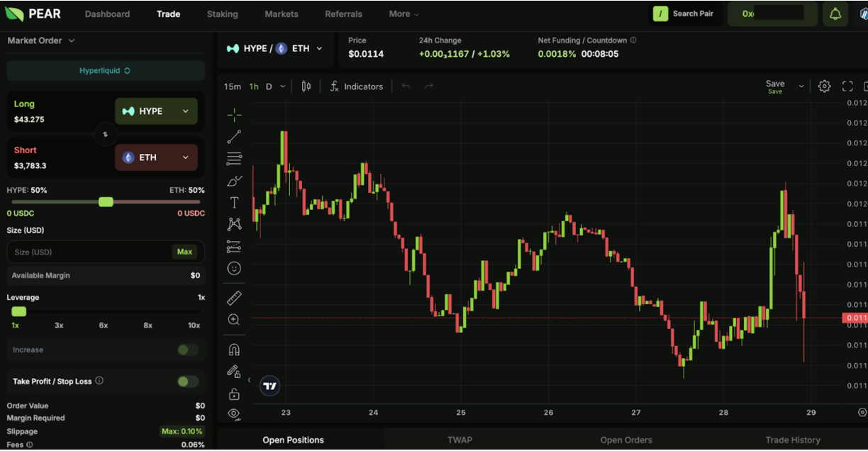Viewport: 868px width, 451px height.
Task: Select the text annotation tool
Action: 234,203
